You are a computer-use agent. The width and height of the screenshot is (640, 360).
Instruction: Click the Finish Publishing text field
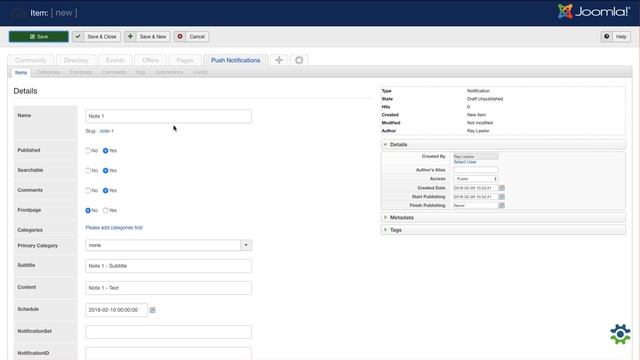pyautogui.click(x=476, y=205)
